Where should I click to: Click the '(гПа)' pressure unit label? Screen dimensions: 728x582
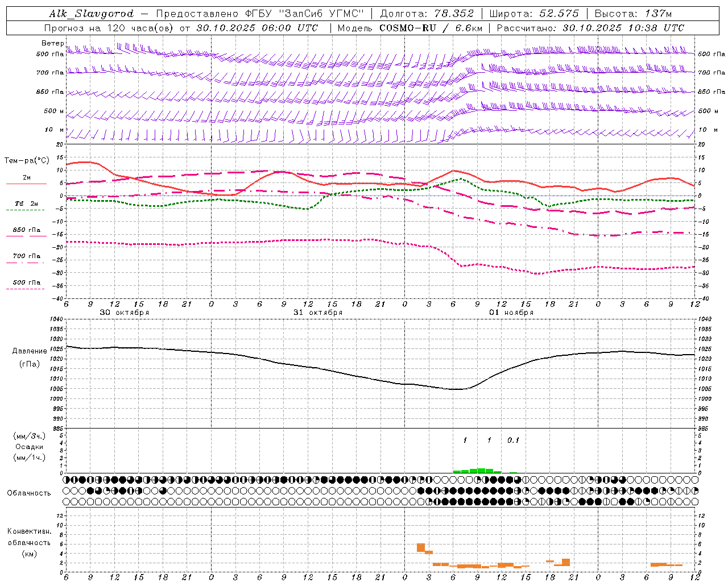30,364
